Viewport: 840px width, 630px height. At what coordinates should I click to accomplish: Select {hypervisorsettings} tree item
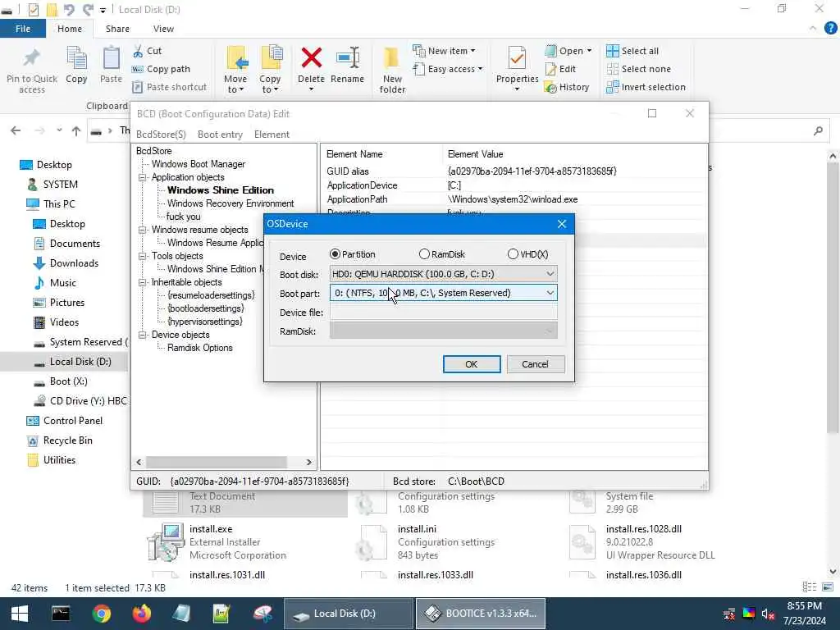click(204, 322)
